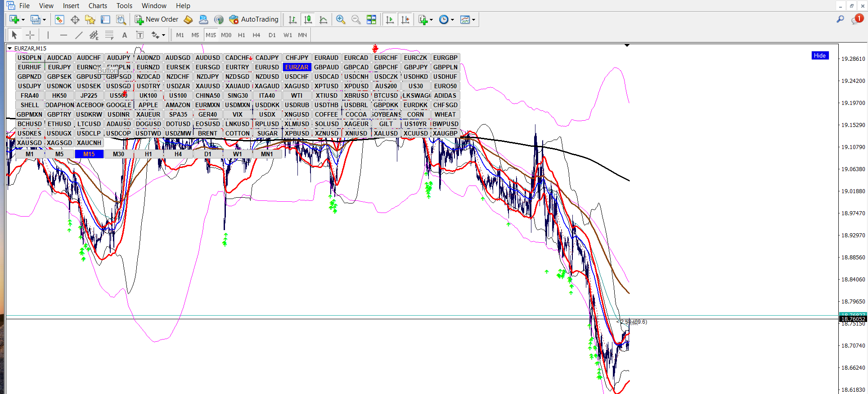Switch the chart to the XAUUSD symbol button
Screen dimensions: 868x394
click(x=208, y=86)
